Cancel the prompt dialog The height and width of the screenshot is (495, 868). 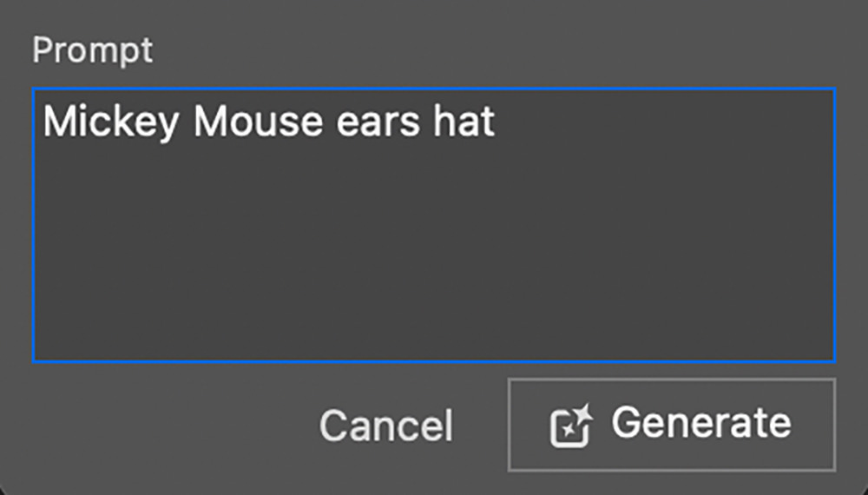386,426
